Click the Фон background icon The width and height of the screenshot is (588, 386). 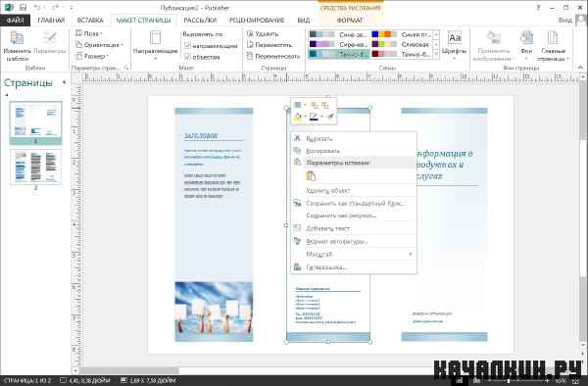(526, 38)
